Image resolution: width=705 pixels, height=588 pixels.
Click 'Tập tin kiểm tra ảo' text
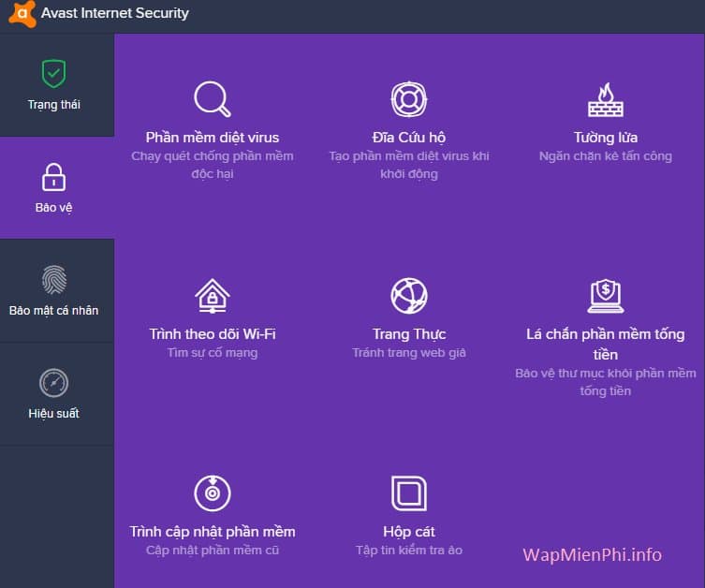[409, 551]
